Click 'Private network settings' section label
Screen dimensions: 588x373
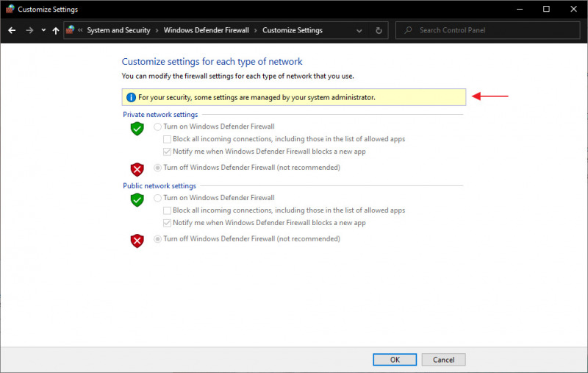click(160, 115)
